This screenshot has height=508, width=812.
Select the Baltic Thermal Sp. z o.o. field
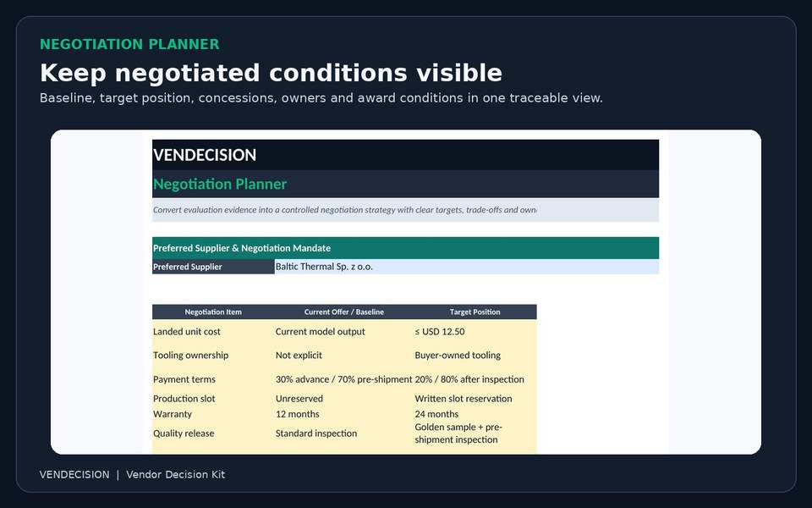[x=467, y=267]
